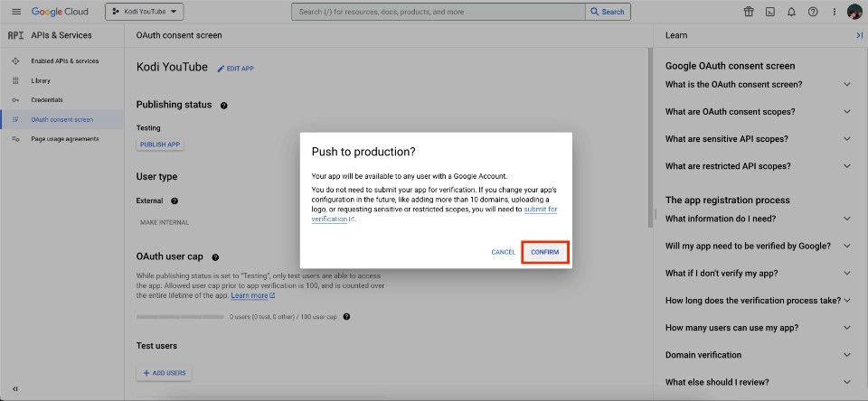Click the pencil icon next to EDIT APP

coord(221,69)
